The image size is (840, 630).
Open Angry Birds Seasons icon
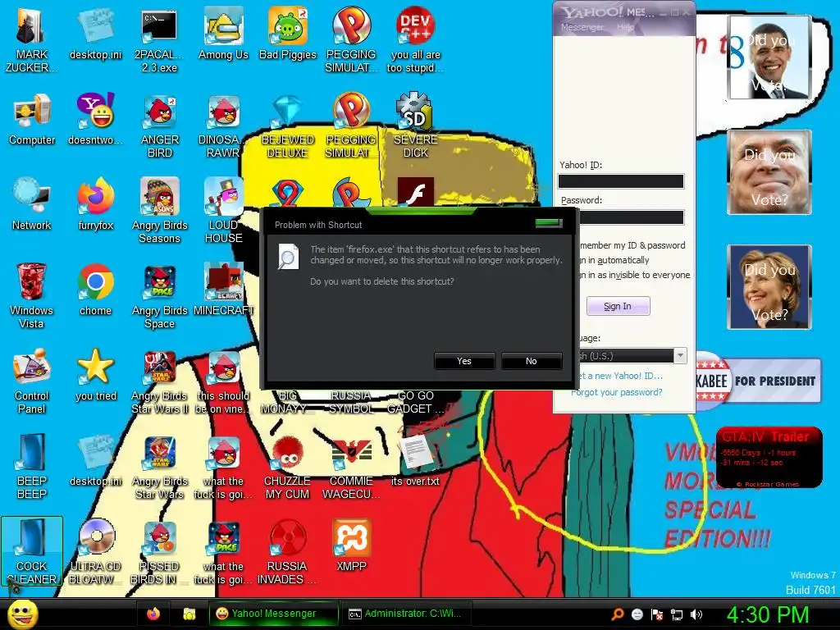tap(159, 211)
